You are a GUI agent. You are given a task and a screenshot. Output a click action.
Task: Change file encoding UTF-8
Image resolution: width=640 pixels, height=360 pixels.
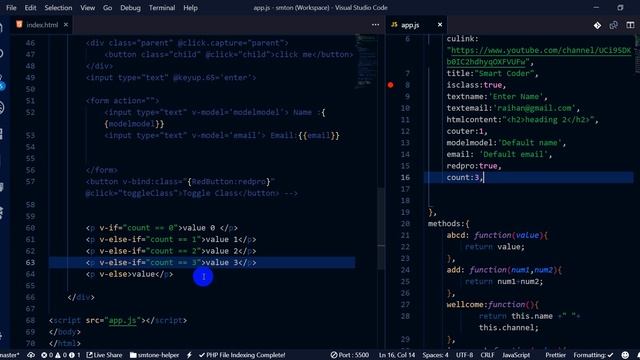(464, 355)
